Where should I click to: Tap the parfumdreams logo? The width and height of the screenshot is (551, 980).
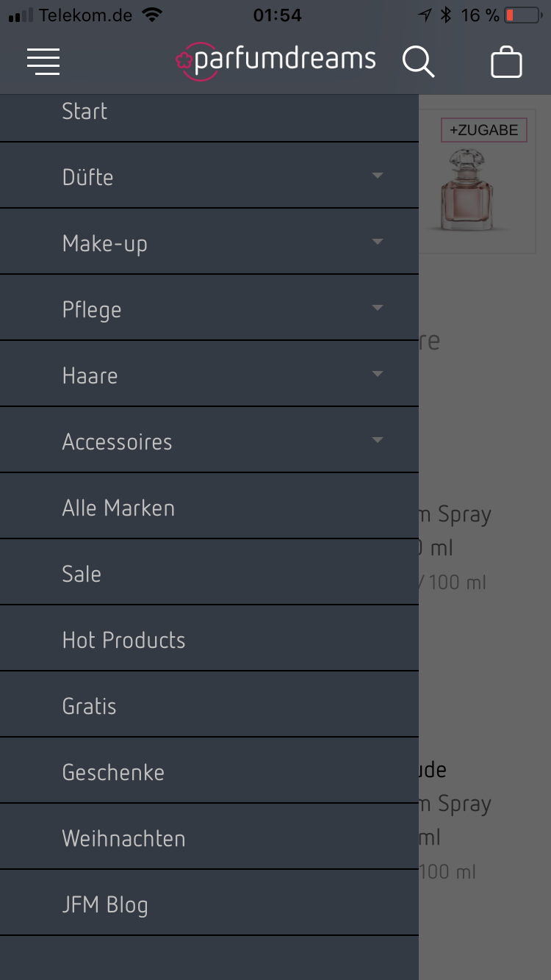point(276,60)
